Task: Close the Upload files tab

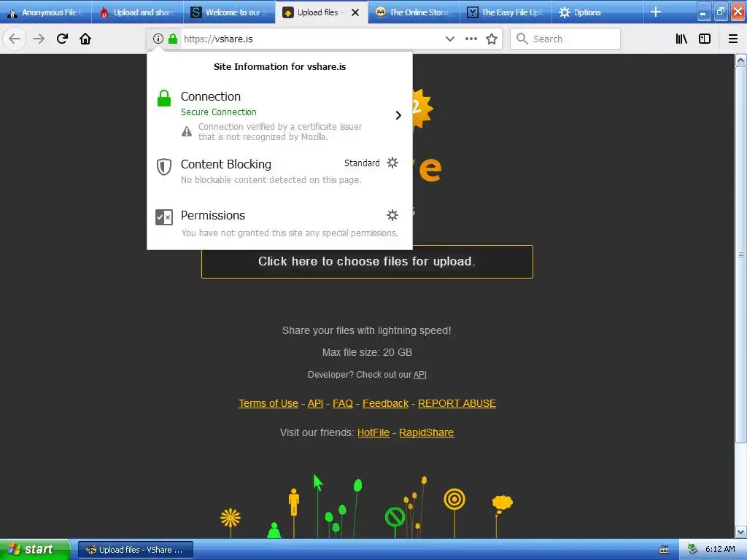Action: (x=355, y=12)
